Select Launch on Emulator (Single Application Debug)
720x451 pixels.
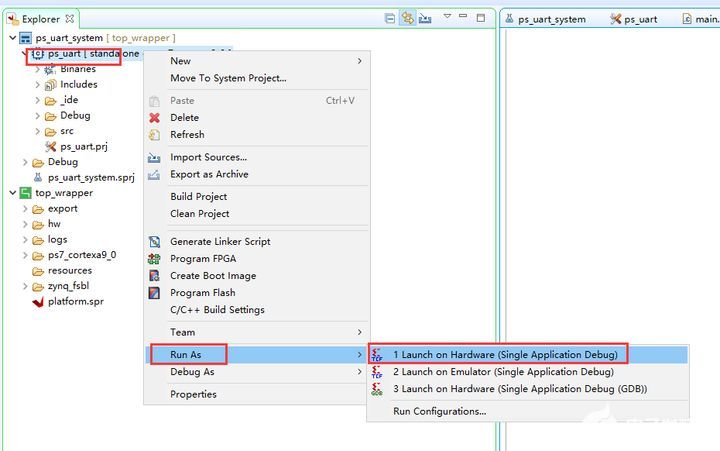click(x=528, y=372)
